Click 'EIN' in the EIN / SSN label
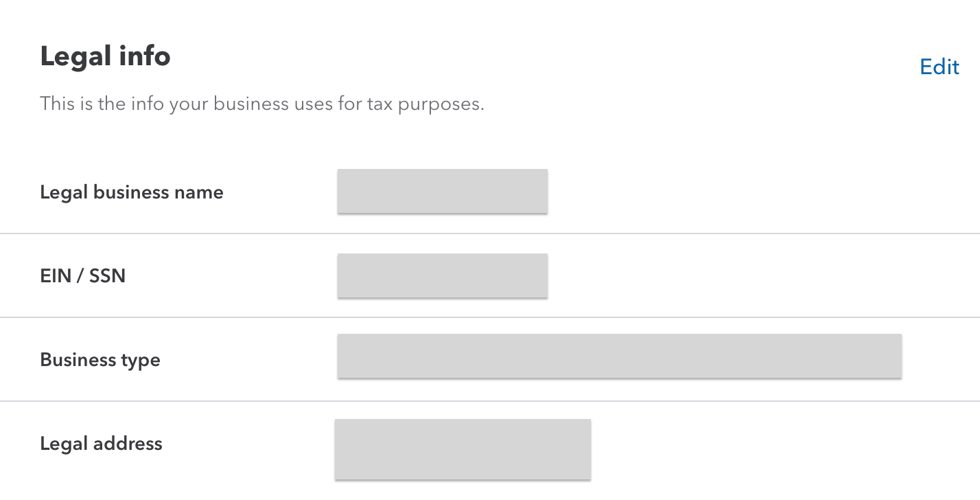 coord(56,276)
